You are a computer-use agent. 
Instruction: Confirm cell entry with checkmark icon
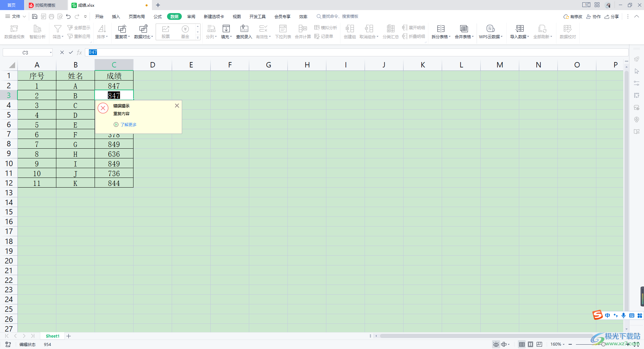tap(71, 52)
